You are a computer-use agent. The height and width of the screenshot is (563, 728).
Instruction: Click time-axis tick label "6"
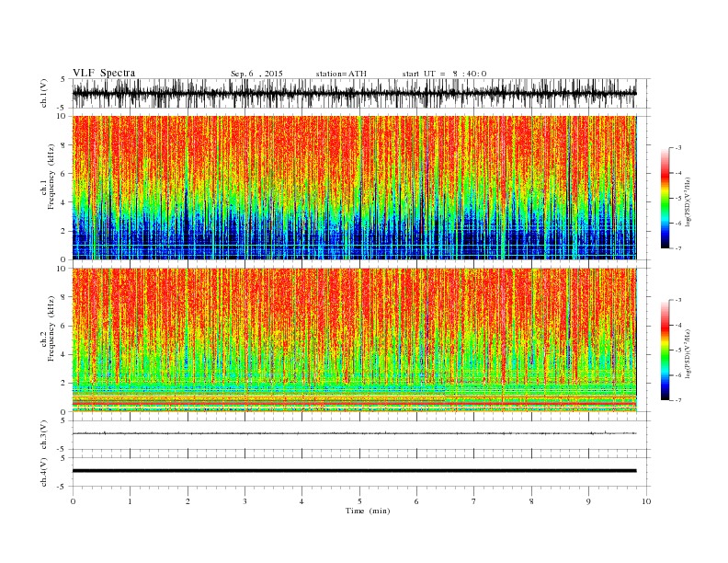(416, 501)
